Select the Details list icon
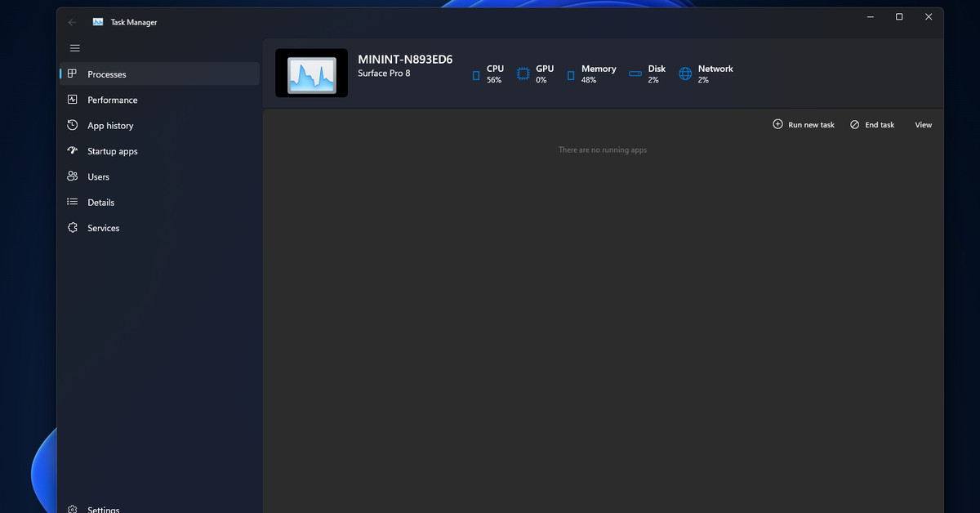 coord(73,203)
